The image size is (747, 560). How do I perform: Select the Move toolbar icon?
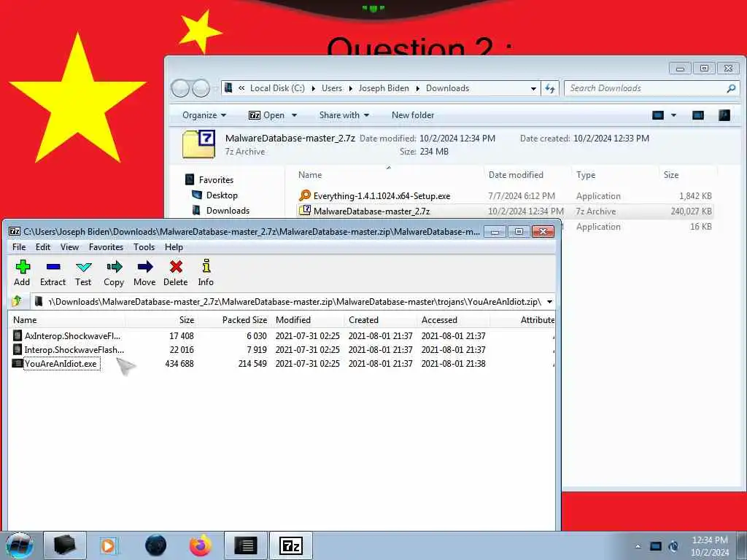[145, 273]
